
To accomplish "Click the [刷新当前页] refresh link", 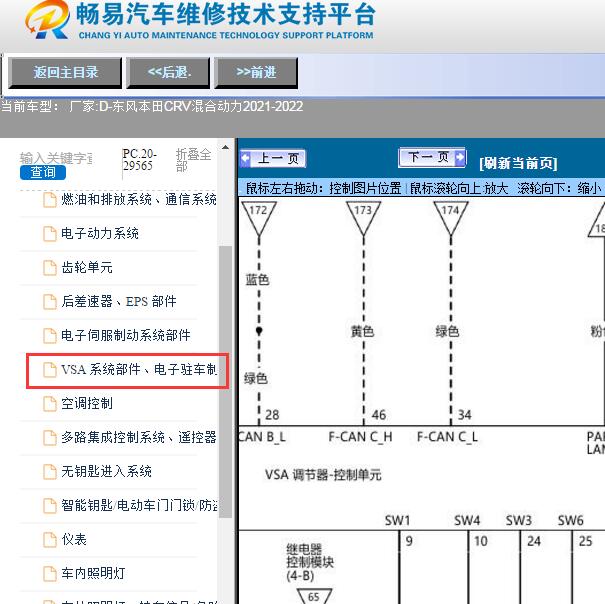I will click(518, 163).
